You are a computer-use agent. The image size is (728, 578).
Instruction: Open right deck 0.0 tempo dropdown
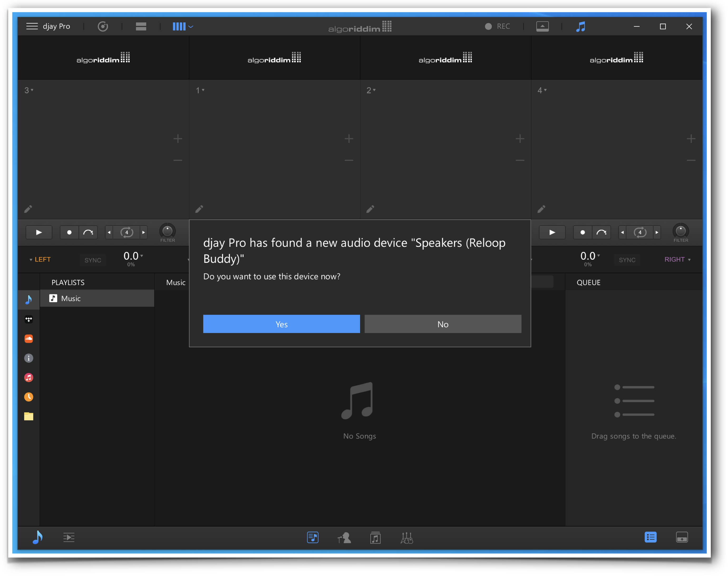pyautogui.click(x=590, y=256)
